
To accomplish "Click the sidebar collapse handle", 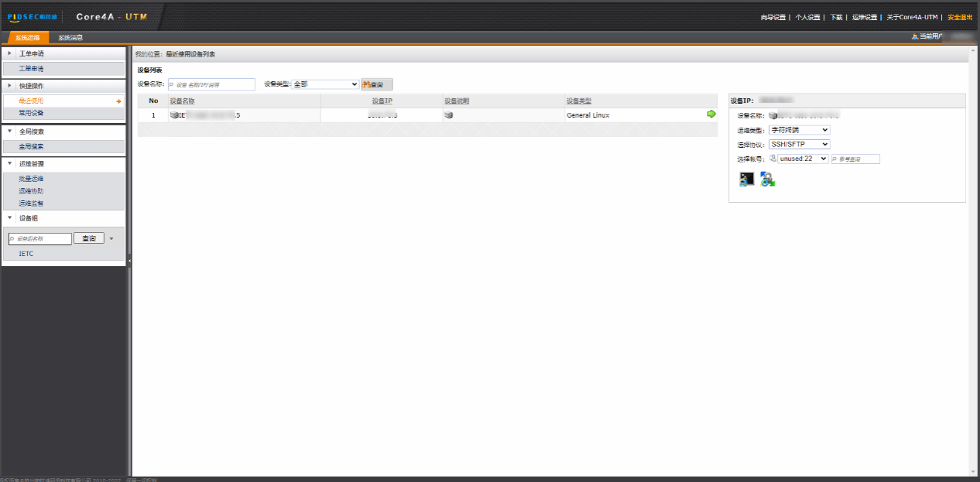I will (129, 261).
